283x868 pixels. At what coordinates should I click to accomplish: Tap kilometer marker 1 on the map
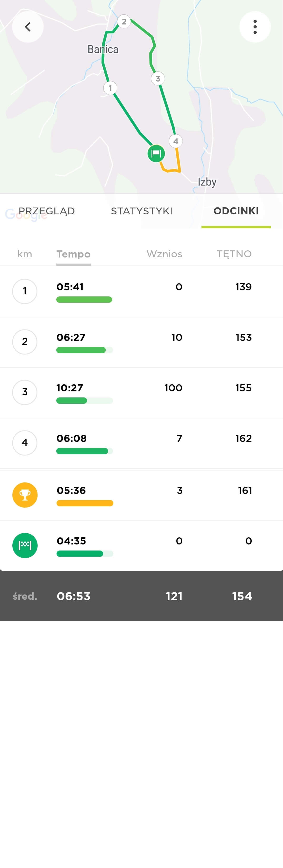click(110, 88)
